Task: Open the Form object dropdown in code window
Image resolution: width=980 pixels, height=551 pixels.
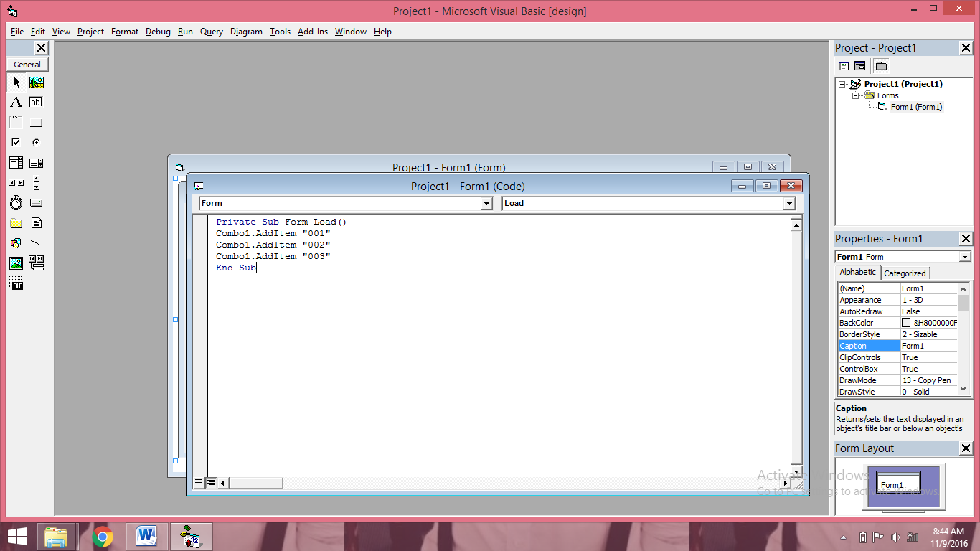Action: click(486, 204)
